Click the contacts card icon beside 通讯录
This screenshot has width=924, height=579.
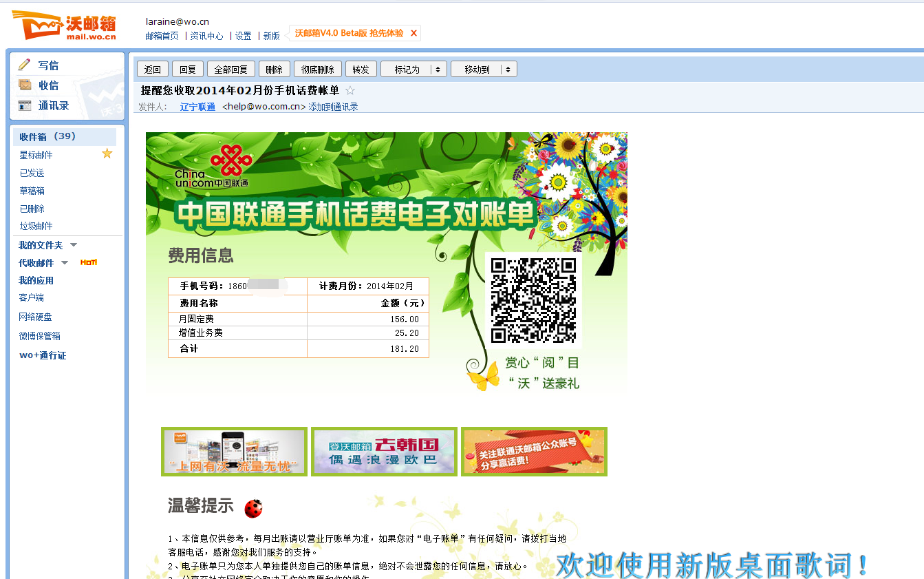click(x=25, y=105)
